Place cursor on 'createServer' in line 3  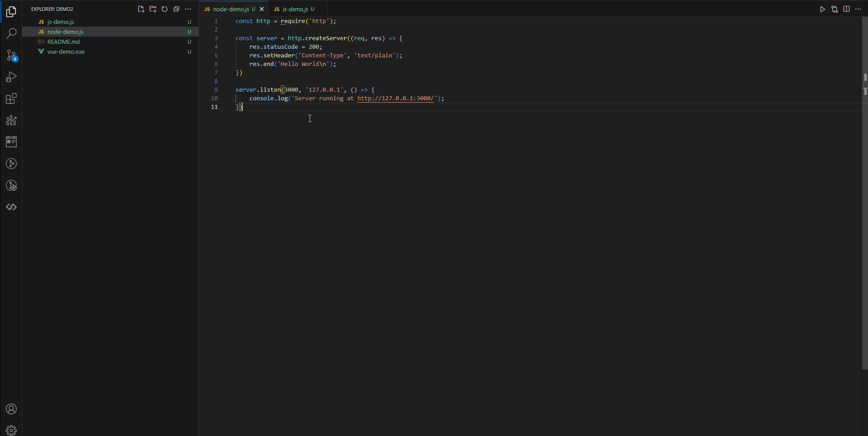click(x=325, y=38)
